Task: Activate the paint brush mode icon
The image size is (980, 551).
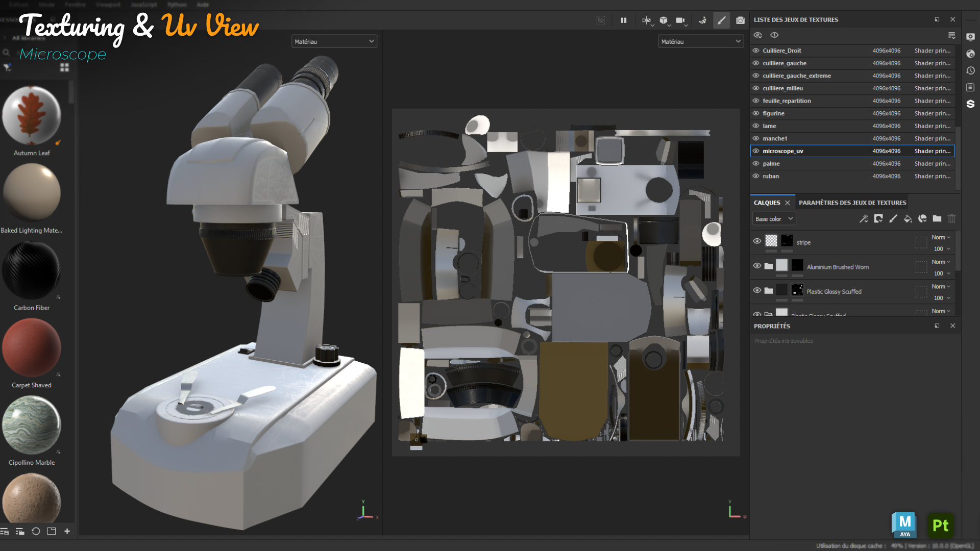Action: [x=721, y=20]
